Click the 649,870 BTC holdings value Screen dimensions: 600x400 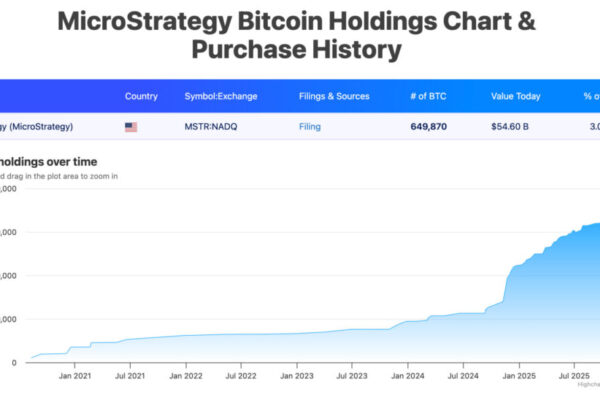click(x=429, y=127)
